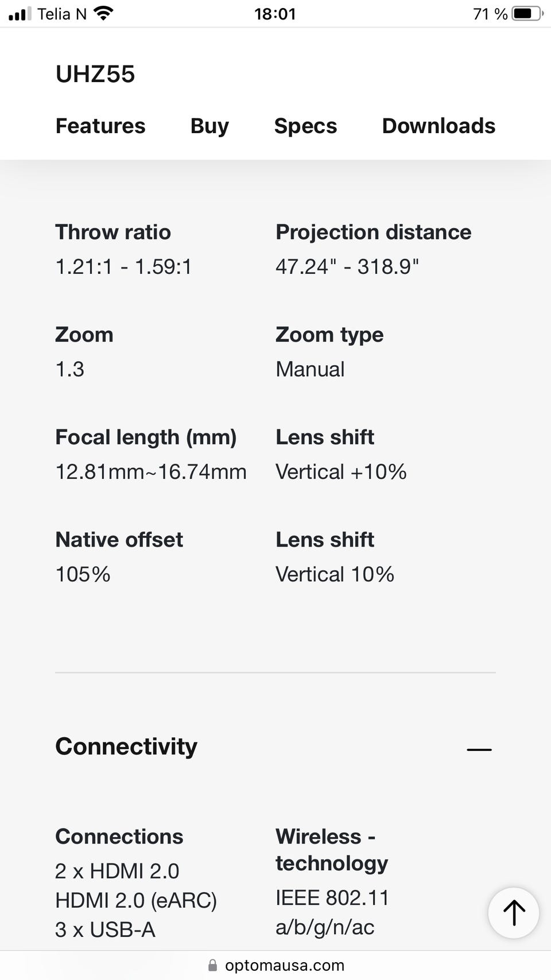
Task: Tap the UHZ55 product title
Action: (x=95, y=74)
